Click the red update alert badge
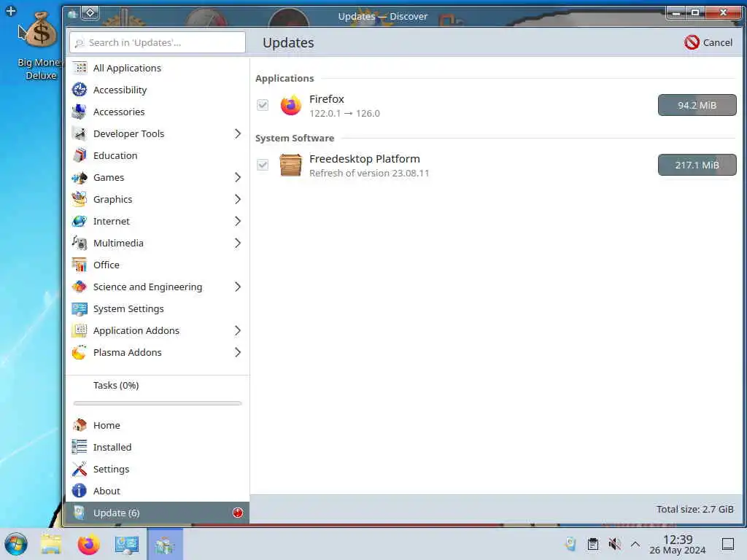747x560 pixels. tap(238, 513)
